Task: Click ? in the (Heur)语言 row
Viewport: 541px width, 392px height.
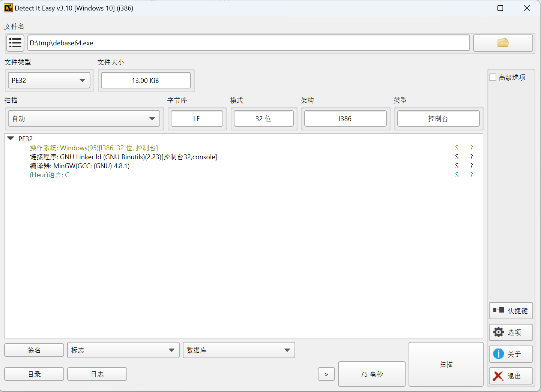Action: (x=472, y=175)
